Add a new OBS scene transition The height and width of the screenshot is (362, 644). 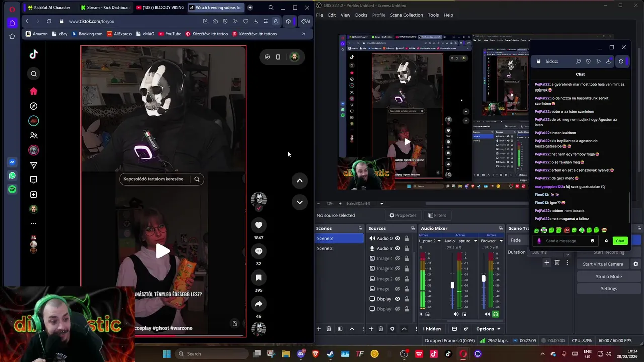pyautogui.click(x=547, y=263)
